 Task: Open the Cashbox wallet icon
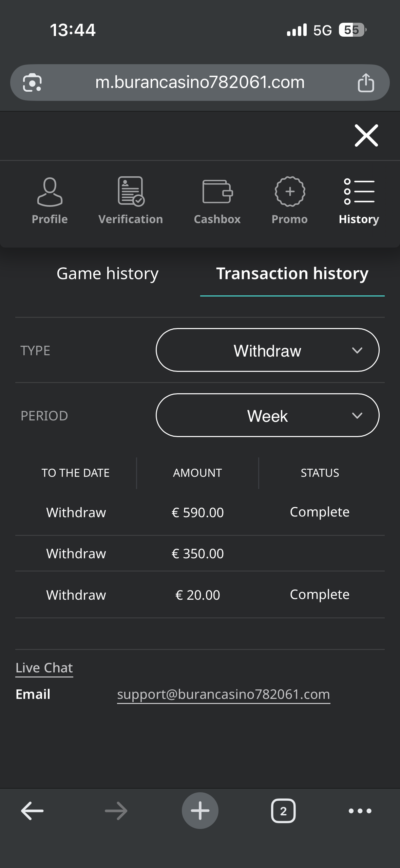pos(217,191)
